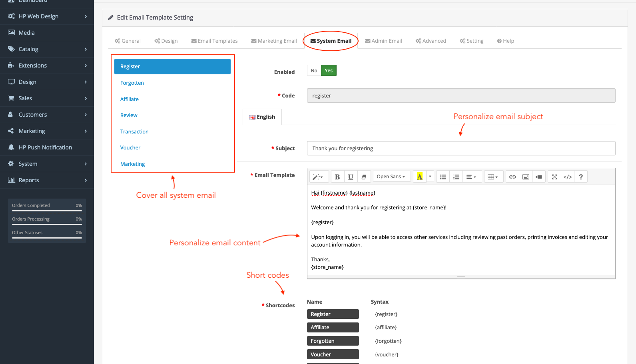Open the Admin Email tab

click(383, 41)
